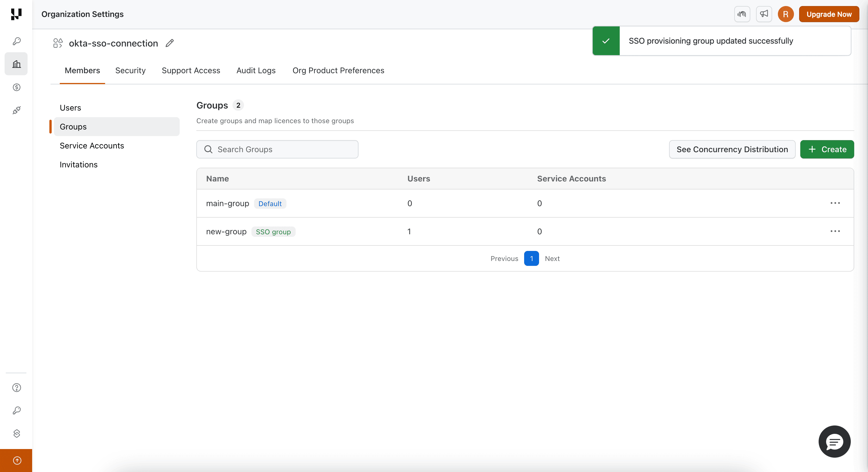Go to Previous page of groups
Viewport: 868px width, 472px height.
(504, 259)
